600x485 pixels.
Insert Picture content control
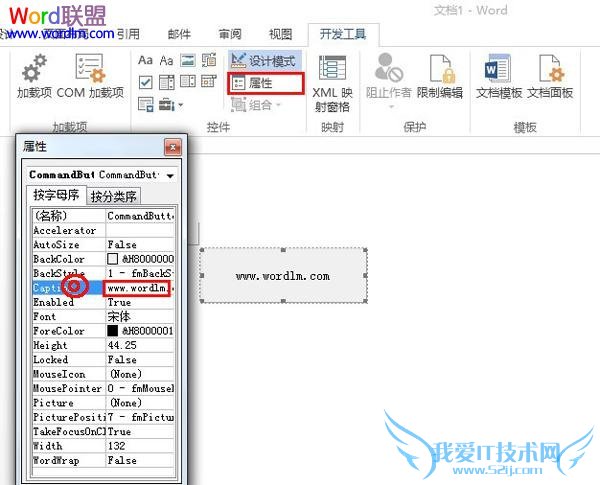[x=188, y=60]
